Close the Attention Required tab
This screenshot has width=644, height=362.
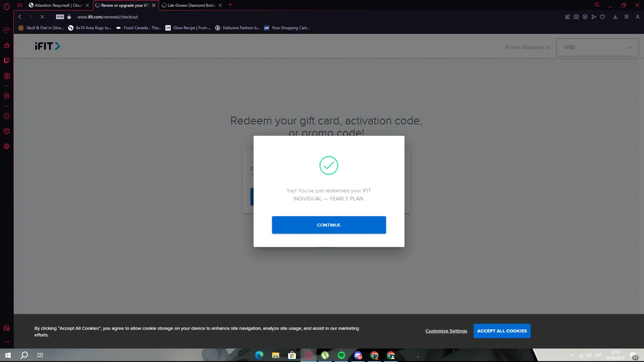[87, 5]
